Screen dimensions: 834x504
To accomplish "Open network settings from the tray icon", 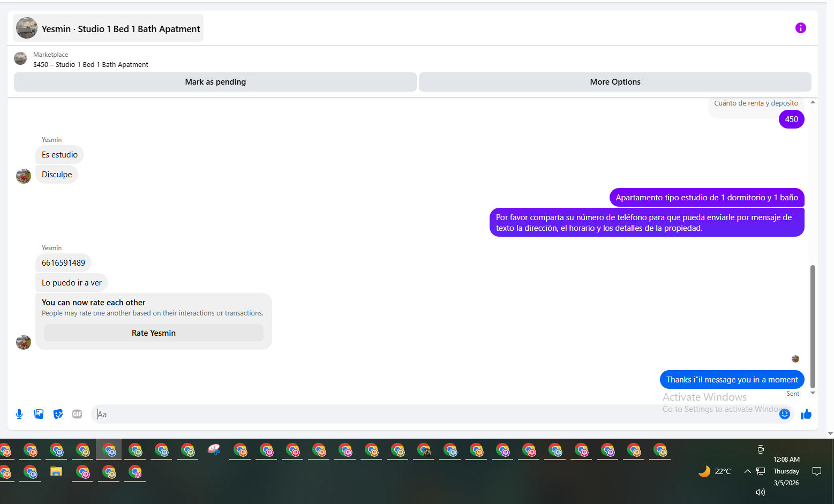I will click(x=761, y=471).
